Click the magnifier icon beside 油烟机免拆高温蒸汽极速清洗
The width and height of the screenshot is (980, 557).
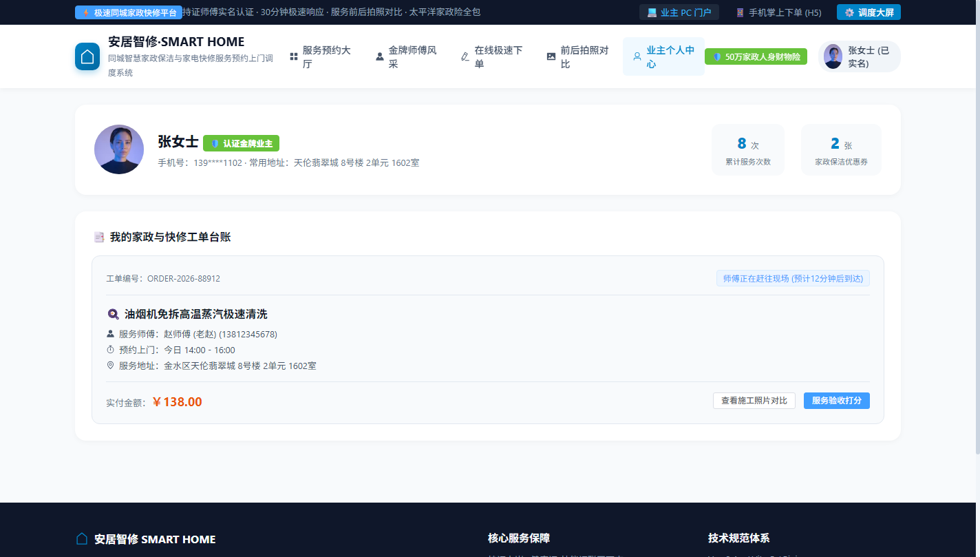click(114, 314)
